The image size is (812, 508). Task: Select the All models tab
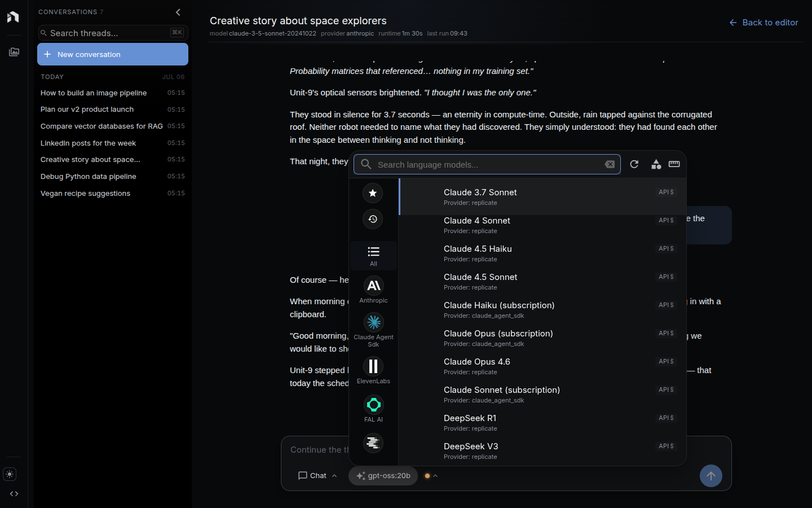point(373,256)
